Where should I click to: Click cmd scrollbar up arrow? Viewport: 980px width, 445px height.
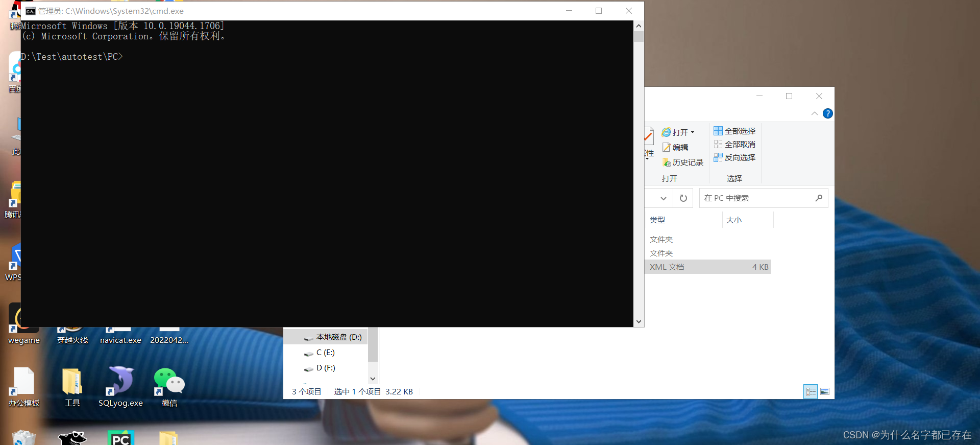(x=639, y=26)
